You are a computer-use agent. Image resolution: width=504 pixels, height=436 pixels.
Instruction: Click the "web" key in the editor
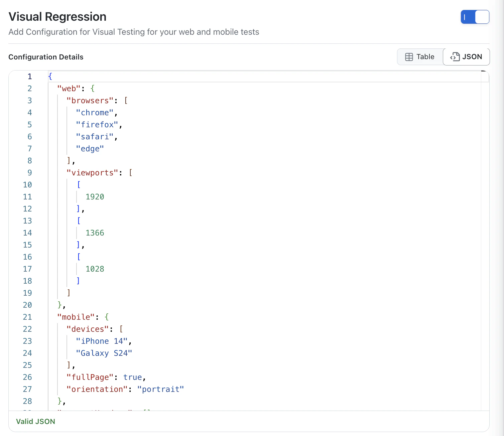coord(69,89)
